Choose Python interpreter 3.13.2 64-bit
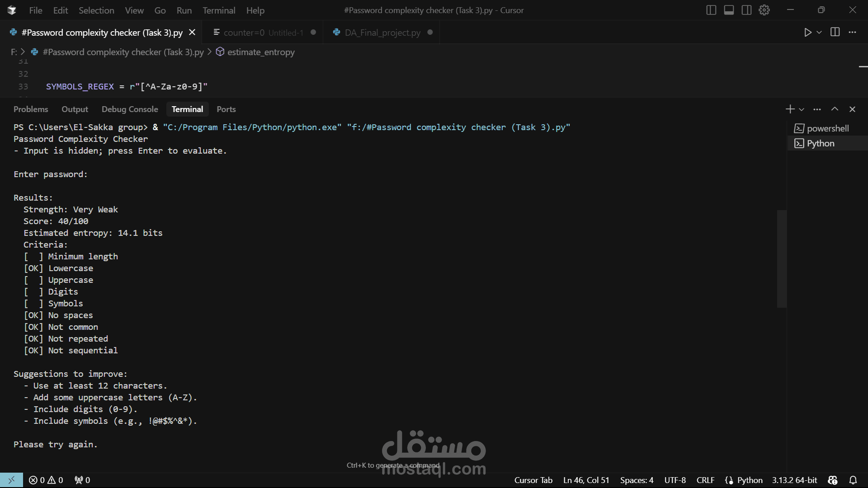Screen dimensions: 868x488 coord(794,480)
